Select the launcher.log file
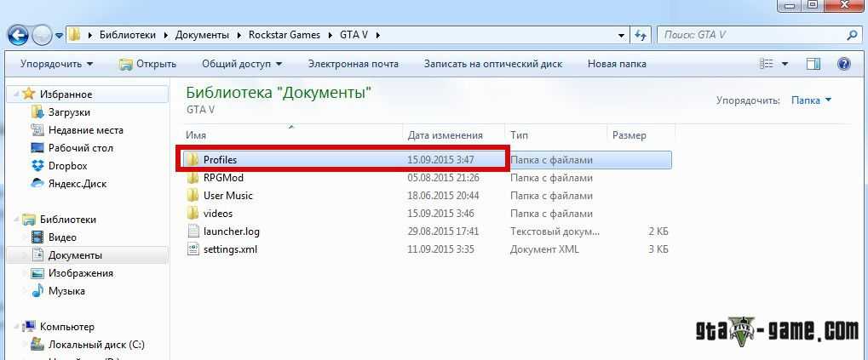 coord(231,231)
